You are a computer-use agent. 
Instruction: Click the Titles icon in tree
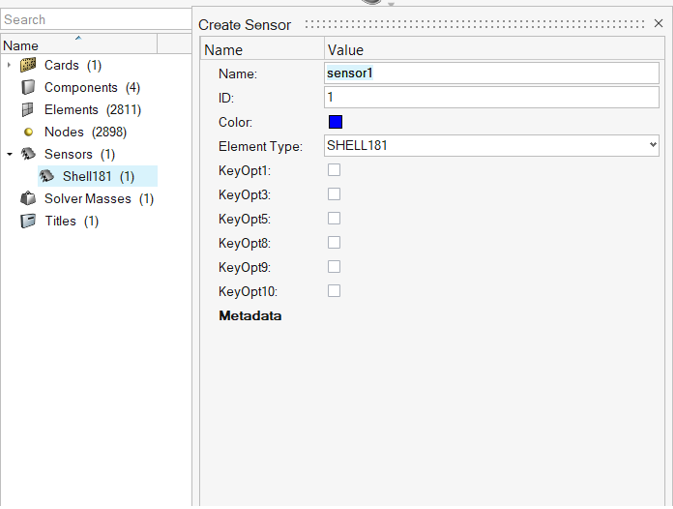click(x=28, y=221)
